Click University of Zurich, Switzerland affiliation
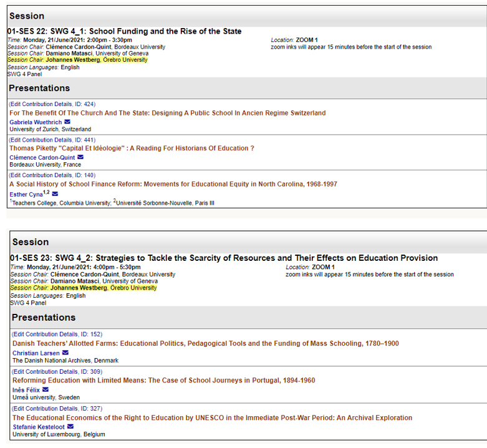This screenshot has height=448, width=487. 51,129
